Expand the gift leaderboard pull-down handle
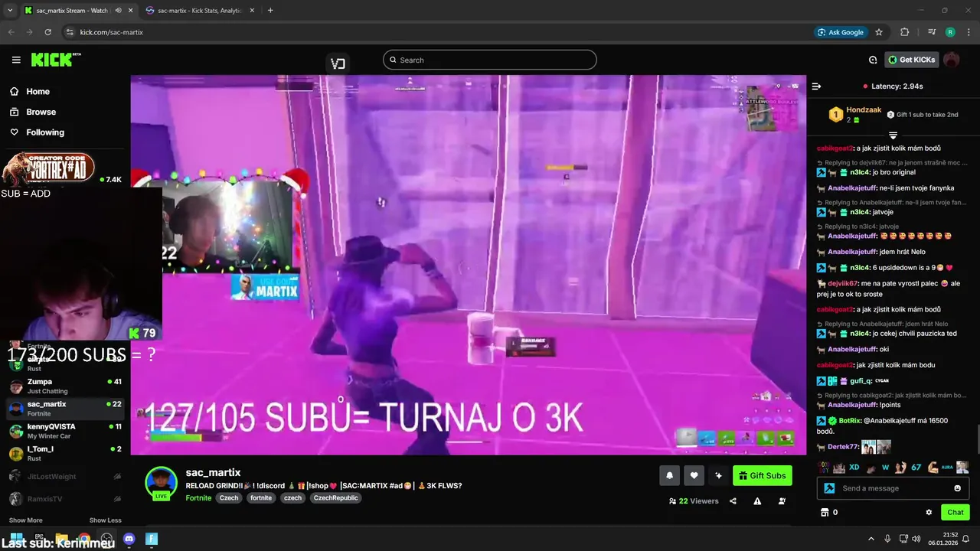980x551 pixels. [x=893, y=135]
